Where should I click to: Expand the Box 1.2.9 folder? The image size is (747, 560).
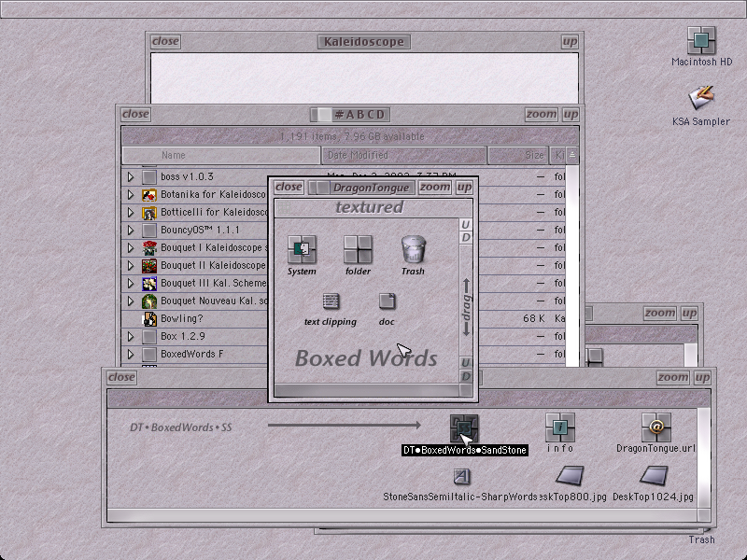click(x=131, y=337)
